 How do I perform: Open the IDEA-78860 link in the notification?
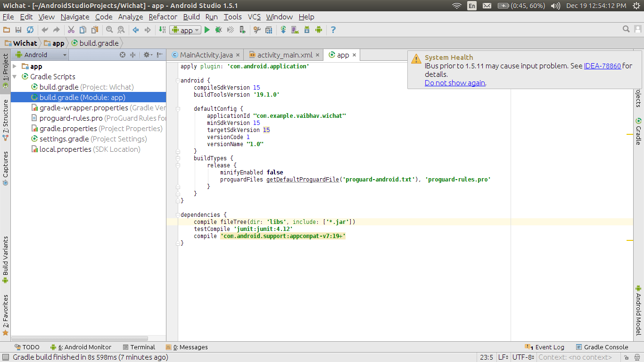click(602, 66)
